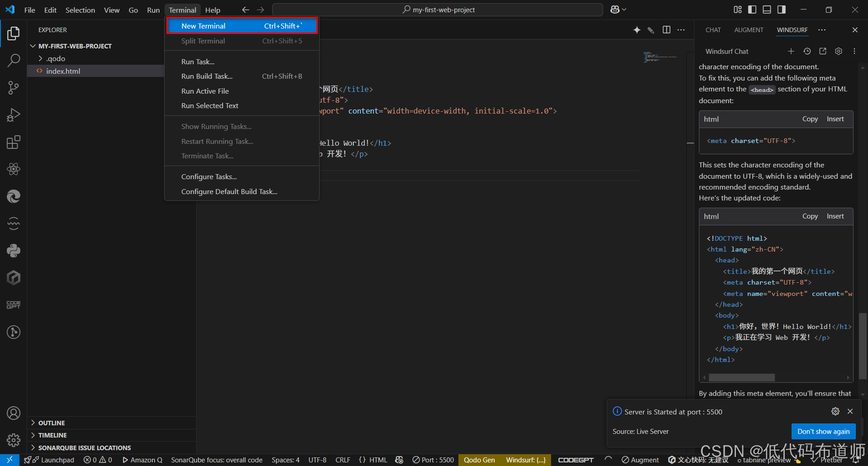
Task: Open the React atom extension icon
Action: click(x=14, y=169)
